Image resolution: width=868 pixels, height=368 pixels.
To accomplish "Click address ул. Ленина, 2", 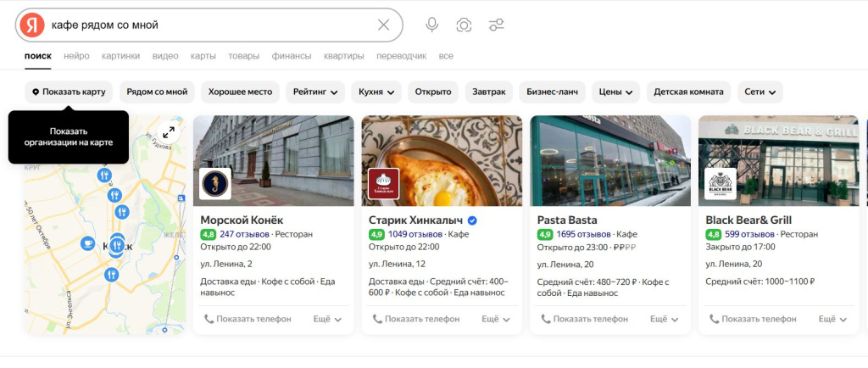I will (226, 264).
